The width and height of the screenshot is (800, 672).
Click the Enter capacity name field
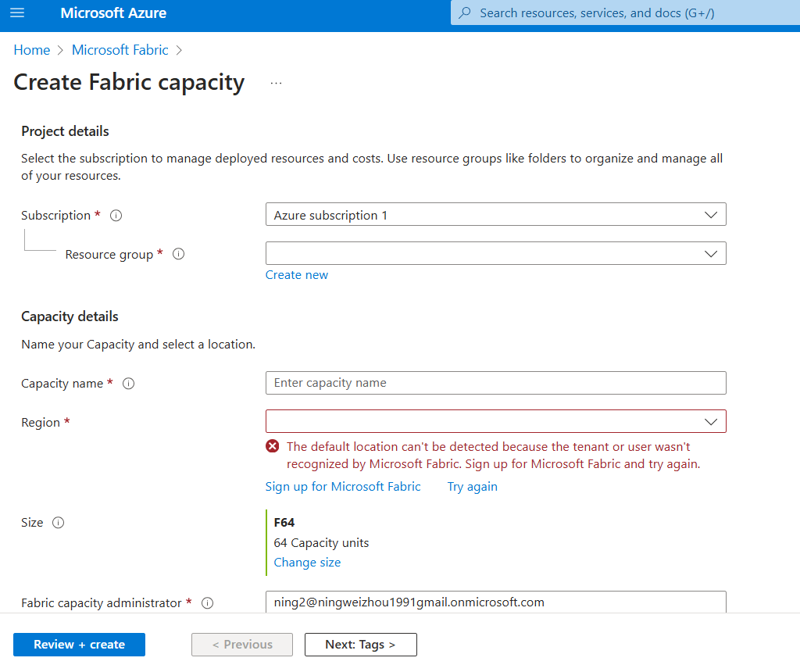coord(495,382)
